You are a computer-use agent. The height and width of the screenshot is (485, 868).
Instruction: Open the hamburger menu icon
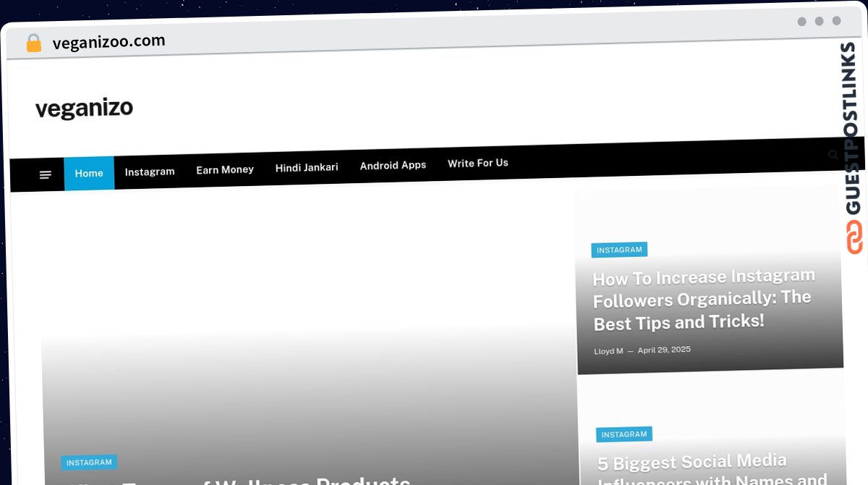[46, 175]
